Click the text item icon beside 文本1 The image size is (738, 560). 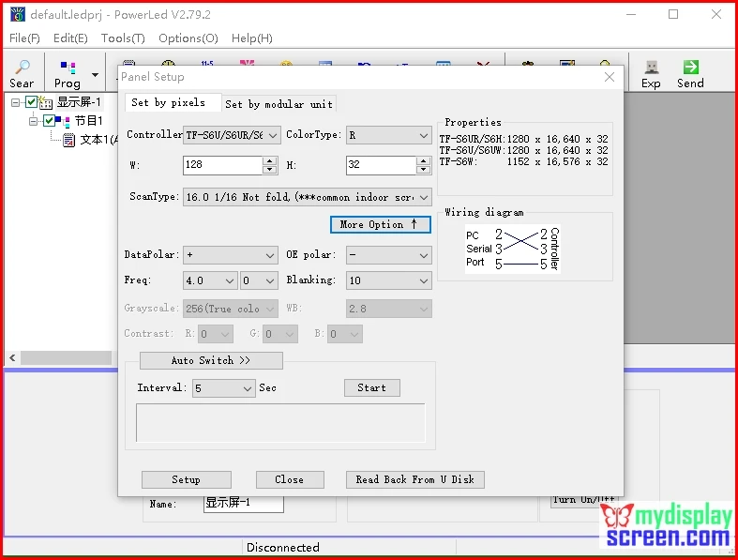click(68, 140)
